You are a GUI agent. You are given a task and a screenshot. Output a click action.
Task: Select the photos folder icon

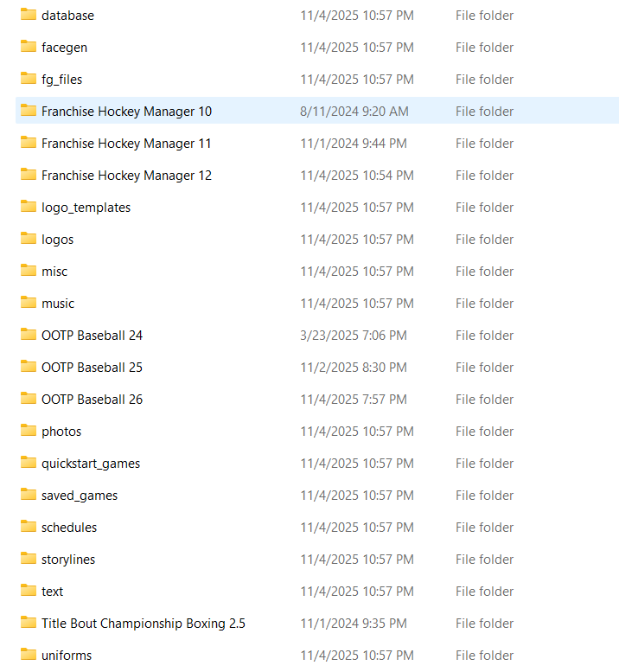[x=29, y=431]
